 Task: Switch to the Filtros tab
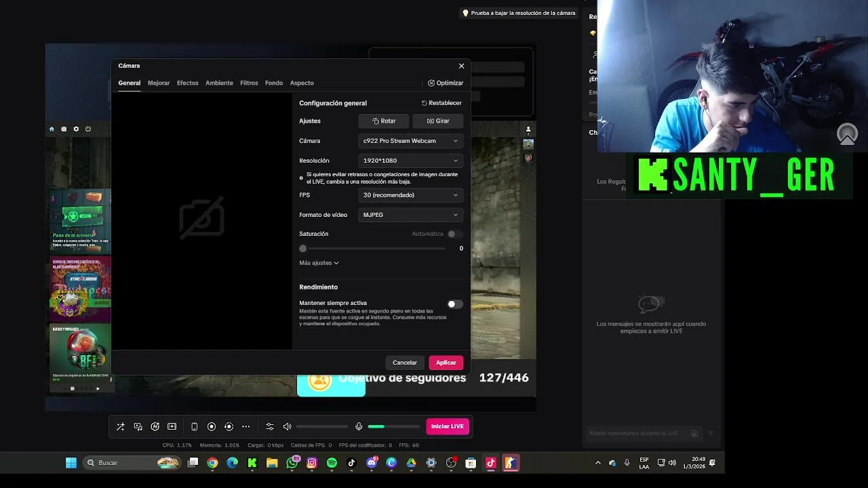[x=249, y=83]
